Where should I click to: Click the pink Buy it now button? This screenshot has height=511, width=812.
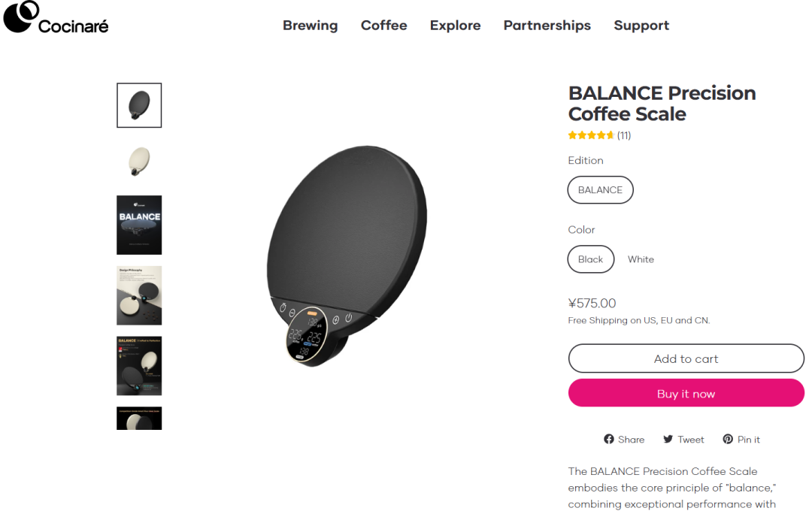tap(686, 393)
